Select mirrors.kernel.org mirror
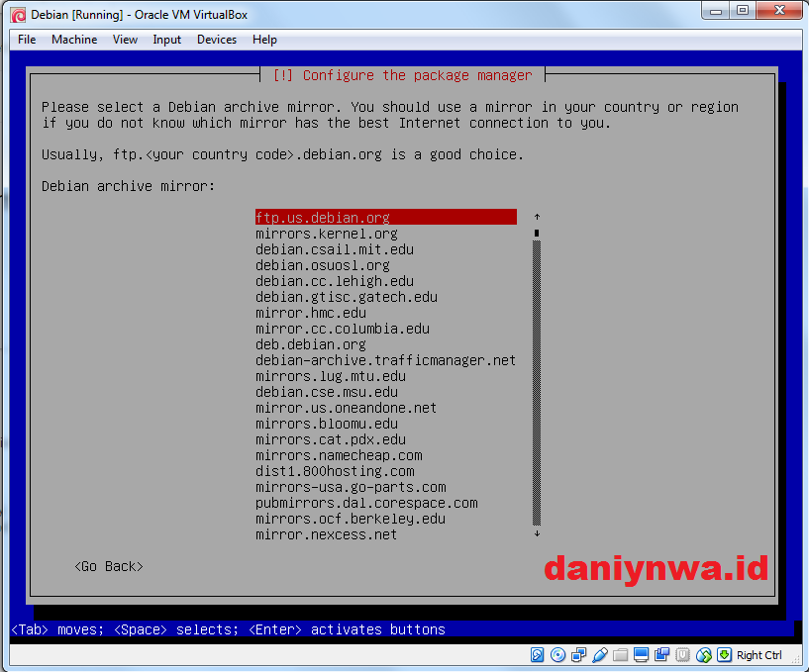Screen dimensions: 809x672 [327, 234]
